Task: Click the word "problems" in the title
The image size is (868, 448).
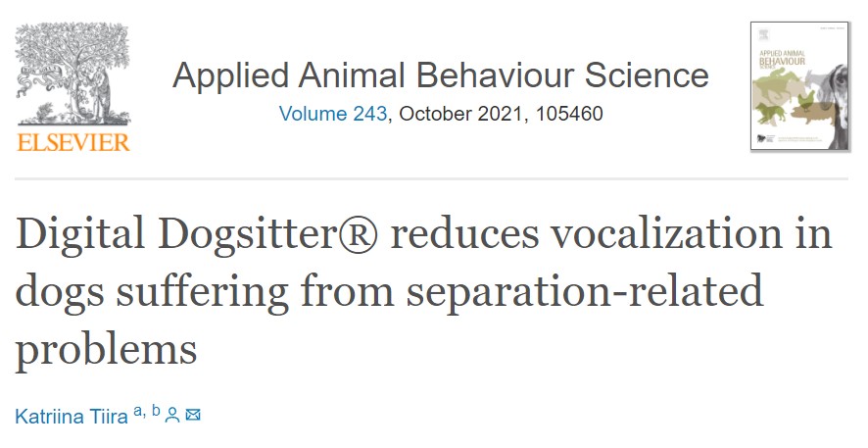Action: (106, 346)
